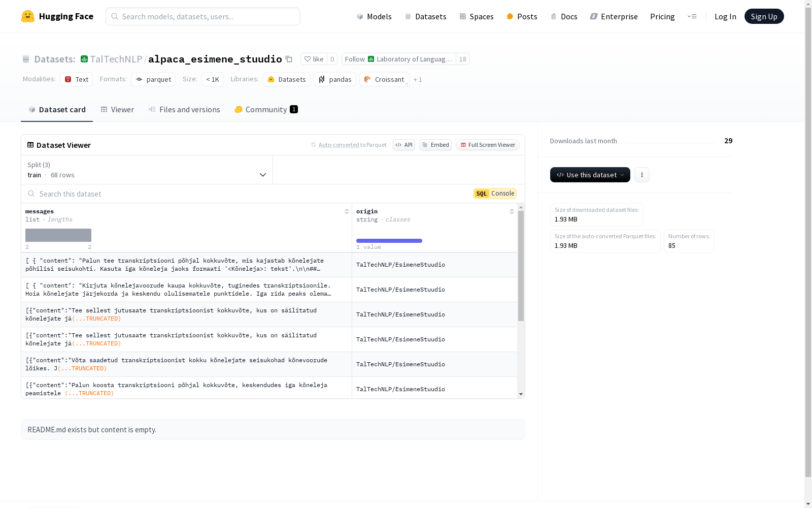
Task: Click the follower count 18
Action: 462,59
